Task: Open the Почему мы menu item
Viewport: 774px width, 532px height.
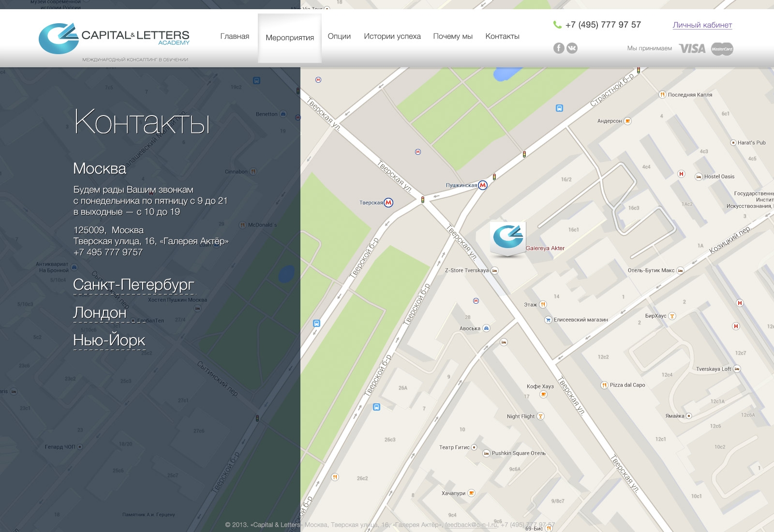Action: [453, 36]
